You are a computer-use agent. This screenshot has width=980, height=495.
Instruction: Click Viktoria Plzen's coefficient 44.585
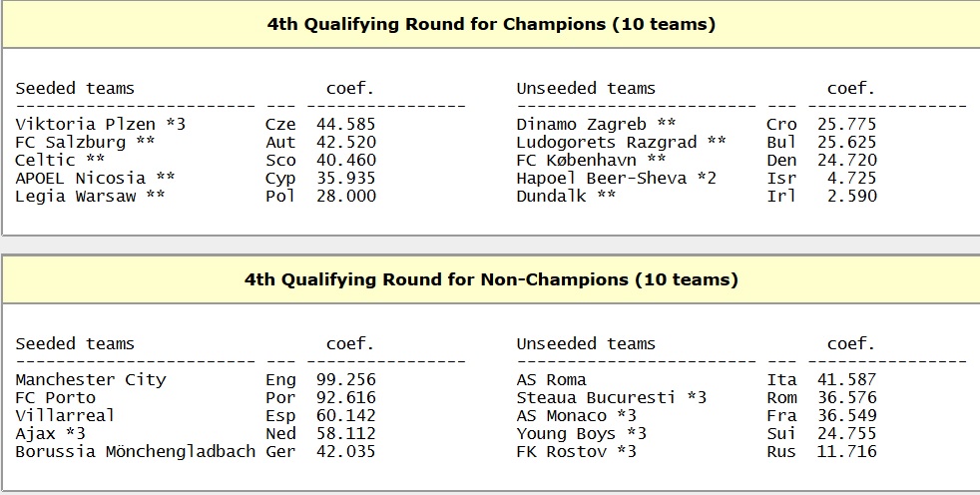(x=345, y=125)
